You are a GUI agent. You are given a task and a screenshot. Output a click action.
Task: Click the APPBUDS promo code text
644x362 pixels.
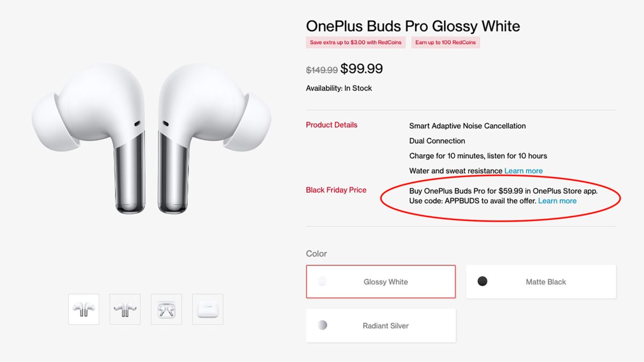(x=463, y=201)
